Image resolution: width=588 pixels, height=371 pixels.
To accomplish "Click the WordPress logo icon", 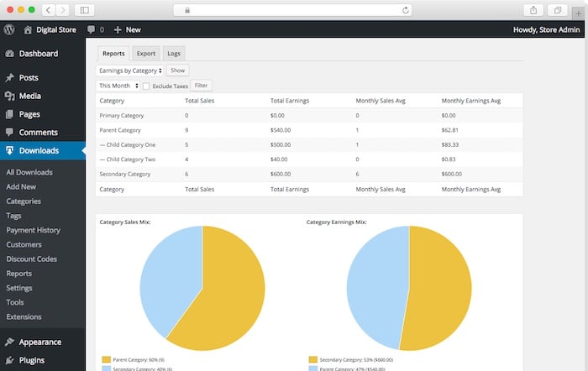I will tap(9, 29).
